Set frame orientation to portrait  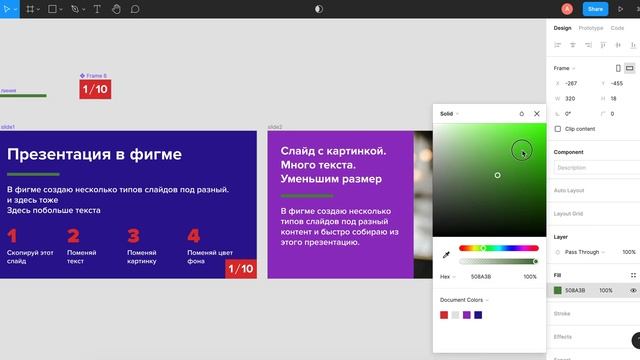coord(618,68)
